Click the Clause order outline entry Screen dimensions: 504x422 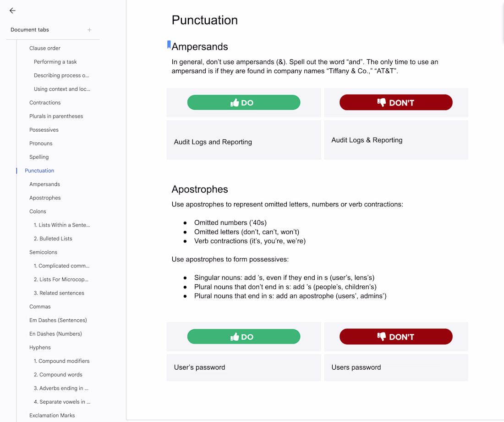pyautogui.click(x=45, y=48)
